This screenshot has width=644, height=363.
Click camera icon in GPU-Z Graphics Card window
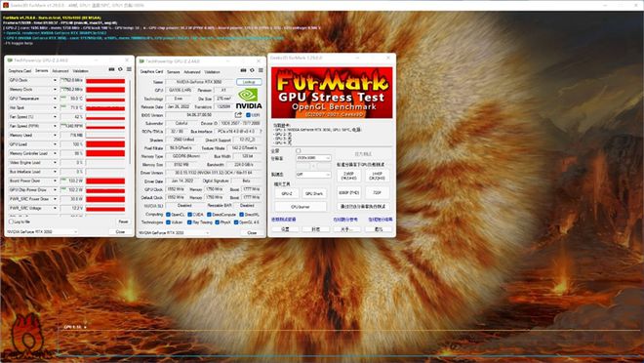[x=243, y=70]
